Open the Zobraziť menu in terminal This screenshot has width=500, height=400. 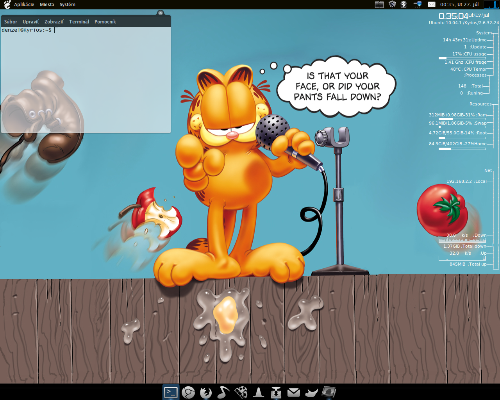point(54,22)
